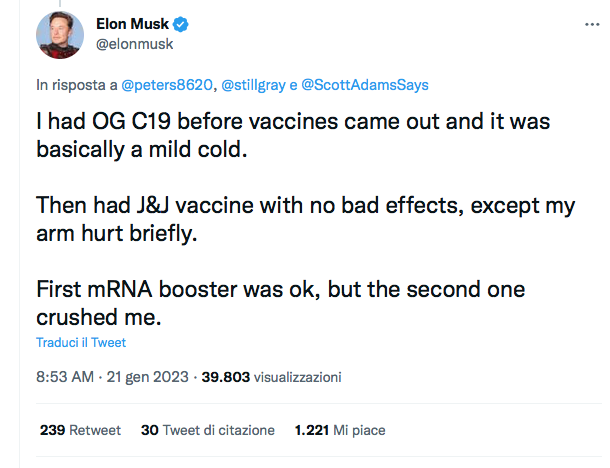Open Elon Musk's profile picture
610x468 pixels.
pos(60,35)
